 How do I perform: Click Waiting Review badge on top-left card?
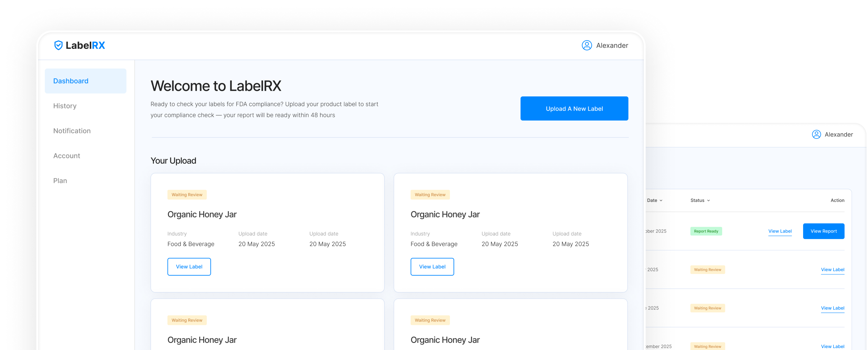tap(187, 195)
